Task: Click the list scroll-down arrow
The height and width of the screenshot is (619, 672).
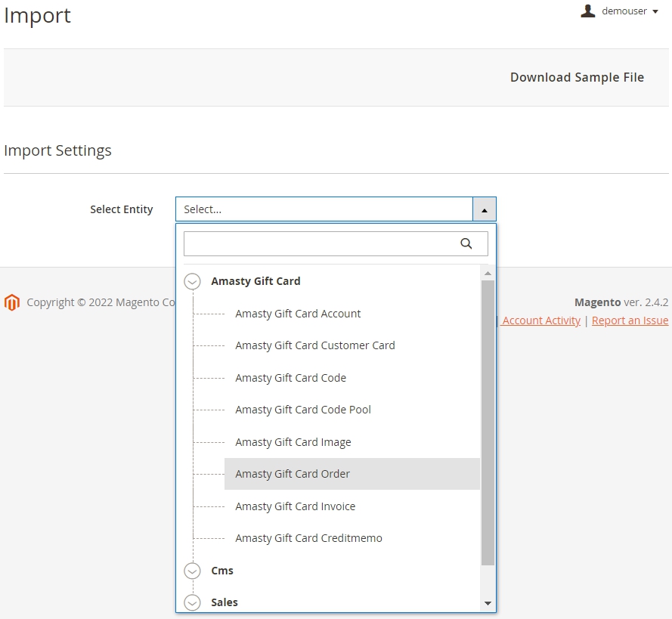Action: (488, 603)
